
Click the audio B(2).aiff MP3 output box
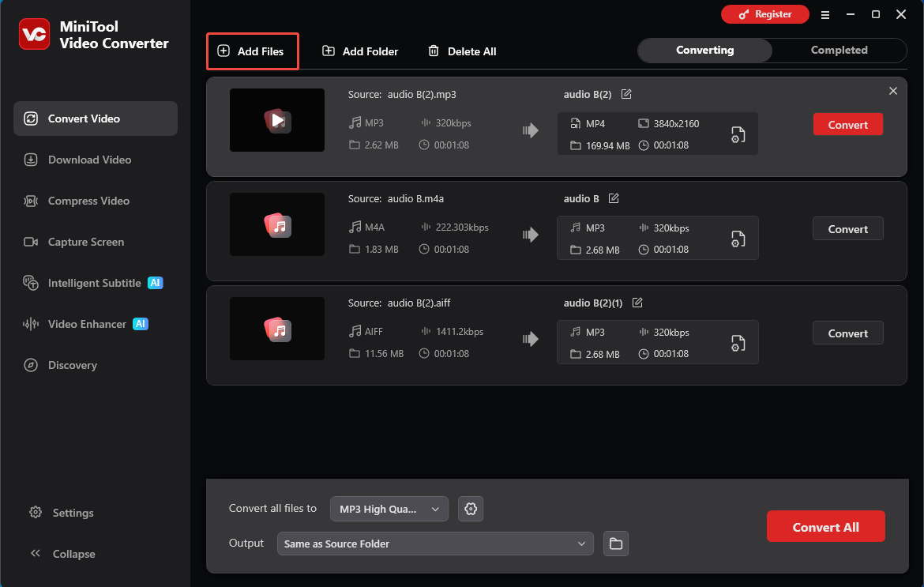658,342
